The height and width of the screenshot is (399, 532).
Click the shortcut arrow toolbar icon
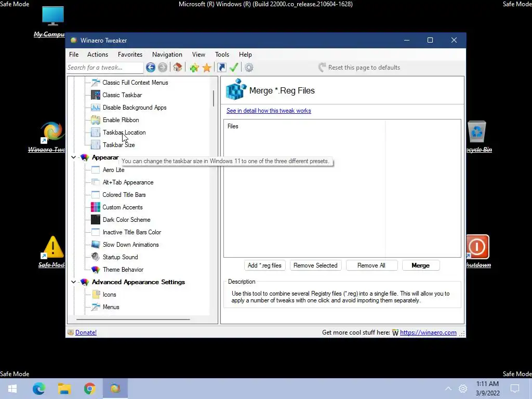[221, 68]
